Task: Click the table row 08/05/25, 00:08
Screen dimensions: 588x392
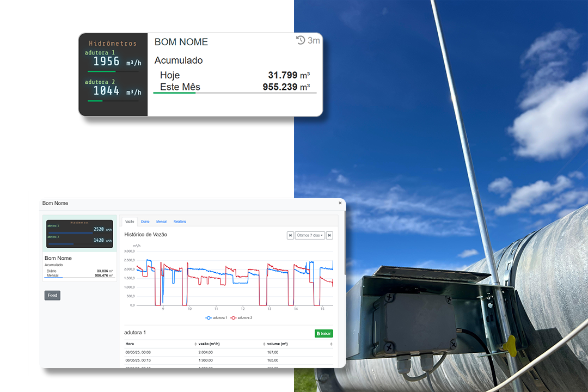Action: (x=229, y=352)
